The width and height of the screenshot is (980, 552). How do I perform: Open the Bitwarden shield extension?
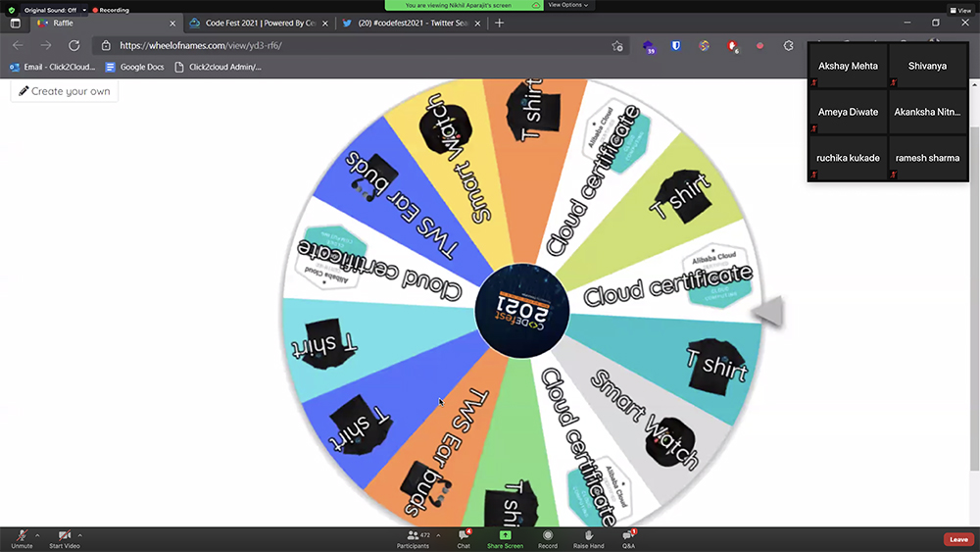(675, 46)
